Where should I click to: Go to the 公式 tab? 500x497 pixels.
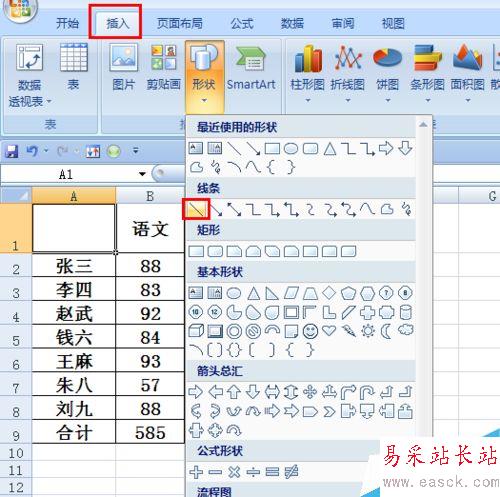pos(242,23)
